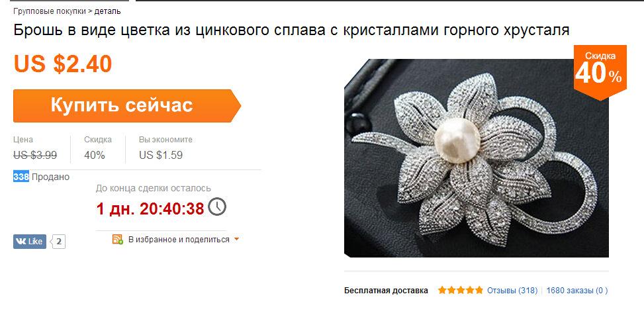Click the clock icon beside the countdown
The image size is (644, 329).
point(217,207)
